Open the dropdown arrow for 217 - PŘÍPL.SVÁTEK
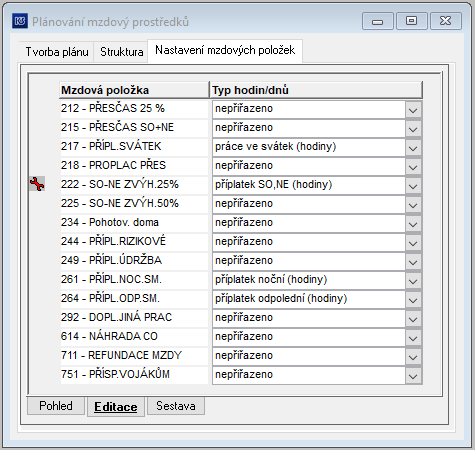Viewport: 475px width, 450px height. (413, 148)
